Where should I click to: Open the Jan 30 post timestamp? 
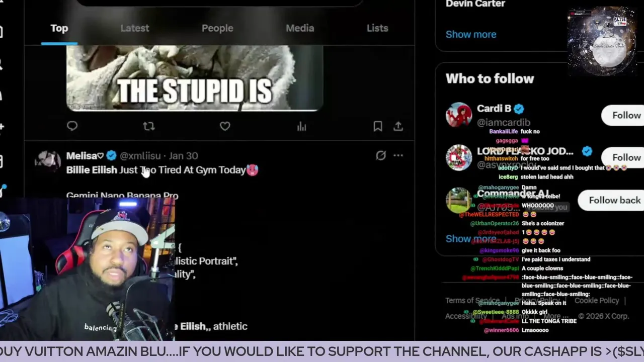183,156
